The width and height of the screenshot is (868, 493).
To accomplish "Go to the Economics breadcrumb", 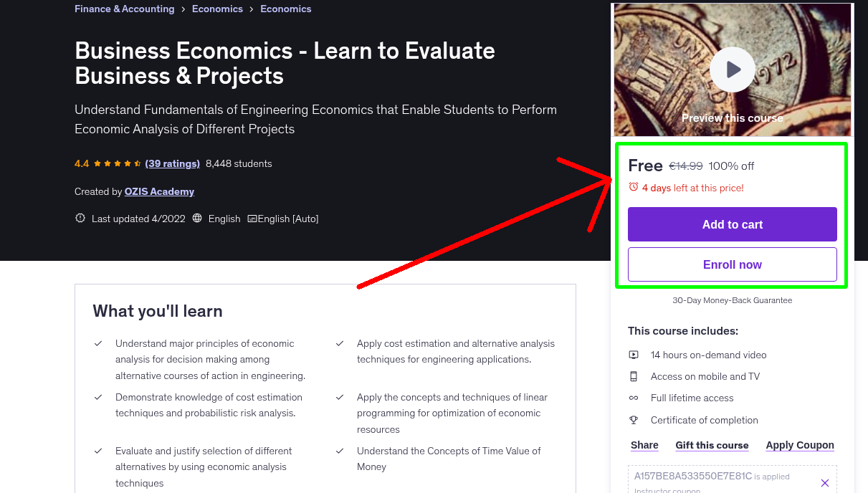I will (217, 9).
